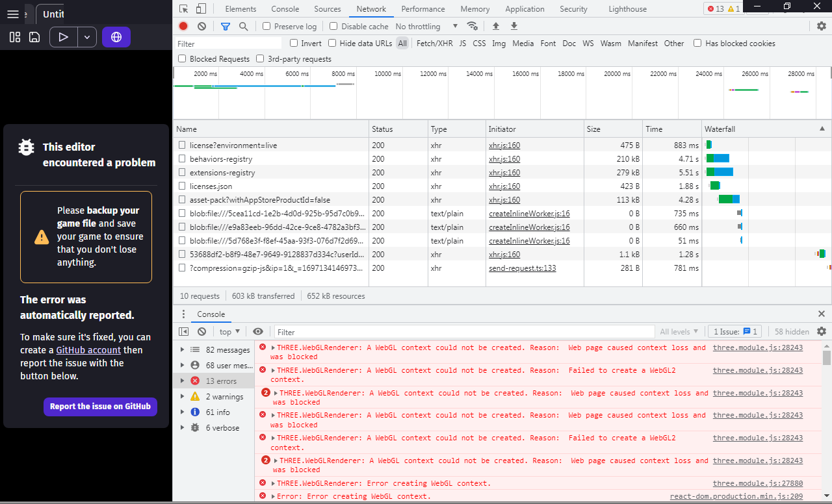Enable the Preserve log checkbox
The width and height of the screenshot is (832, 504).
(266, 26)
